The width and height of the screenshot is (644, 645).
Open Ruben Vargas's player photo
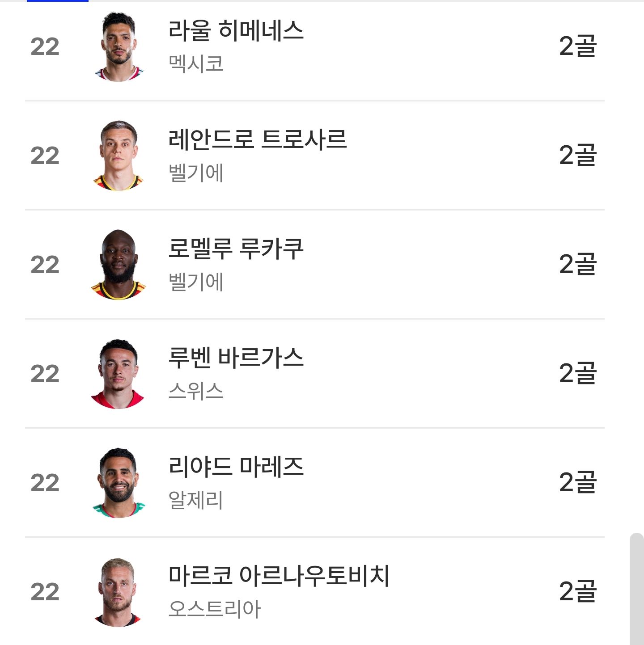(x=118, y=374)
